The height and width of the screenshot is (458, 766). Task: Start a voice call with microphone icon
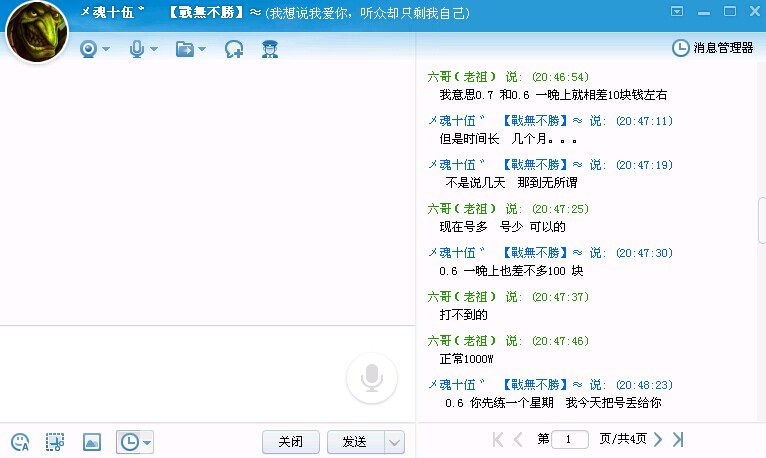point(137,48)
